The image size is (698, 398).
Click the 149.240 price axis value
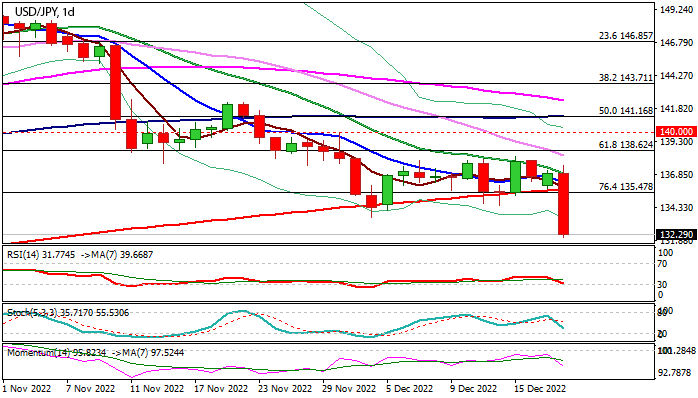678,9
